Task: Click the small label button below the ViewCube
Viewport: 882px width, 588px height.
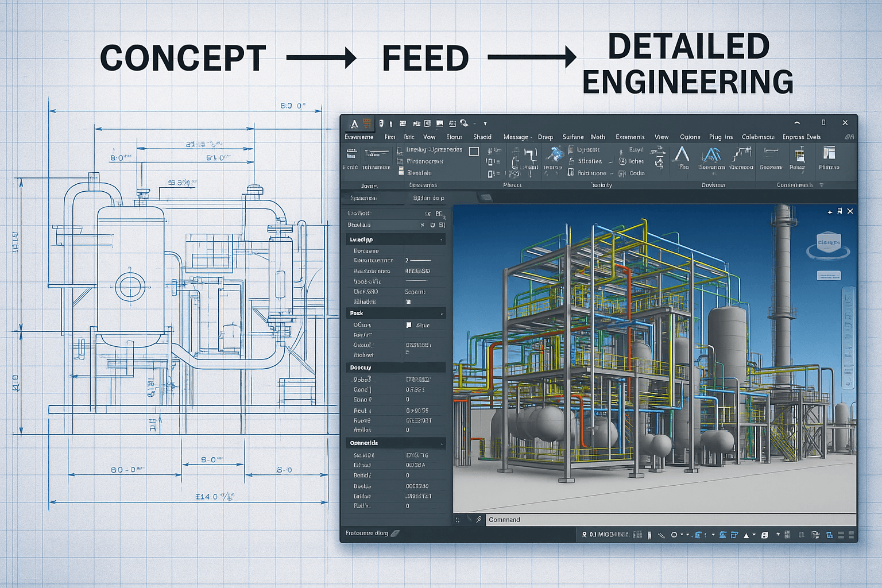Action: [828, 276]
